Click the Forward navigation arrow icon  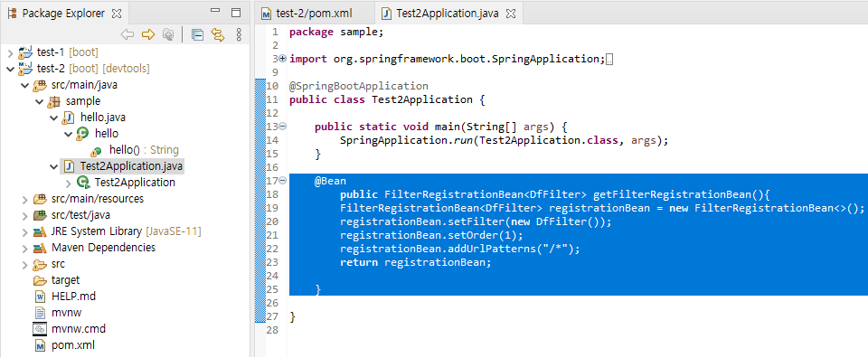[147, 35]
